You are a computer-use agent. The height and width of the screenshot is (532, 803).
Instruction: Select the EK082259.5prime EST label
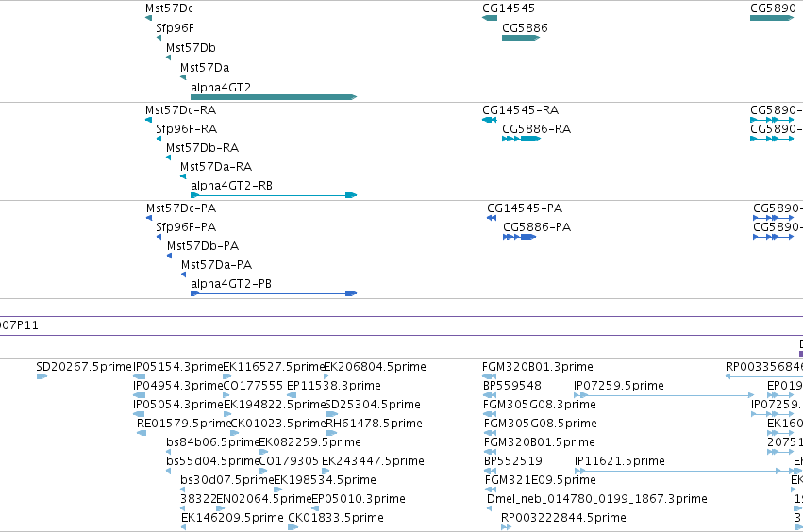[x=309, y=442]
